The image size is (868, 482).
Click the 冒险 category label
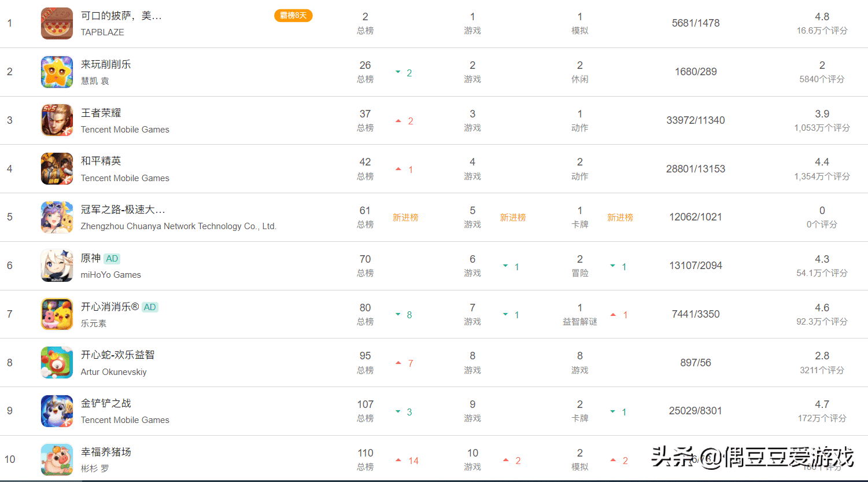(x=580, y=273)
